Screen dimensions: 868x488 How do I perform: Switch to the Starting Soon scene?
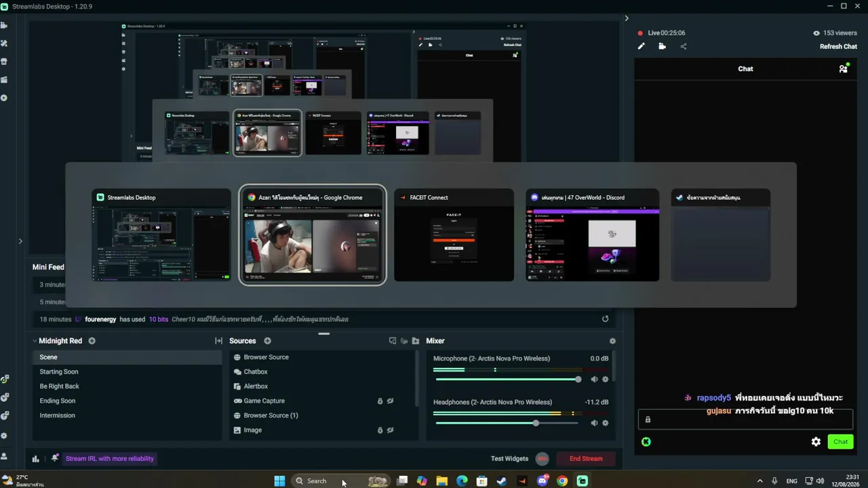127,372
